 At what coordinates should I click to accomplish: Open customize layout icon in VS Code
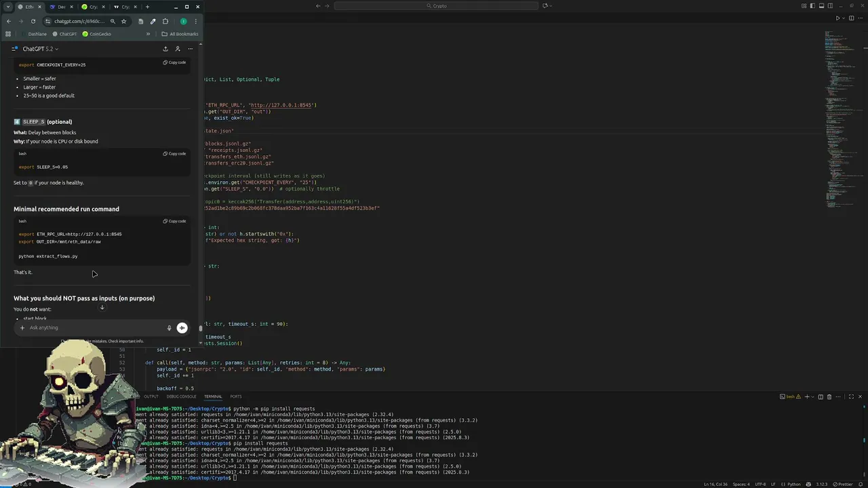804,5
